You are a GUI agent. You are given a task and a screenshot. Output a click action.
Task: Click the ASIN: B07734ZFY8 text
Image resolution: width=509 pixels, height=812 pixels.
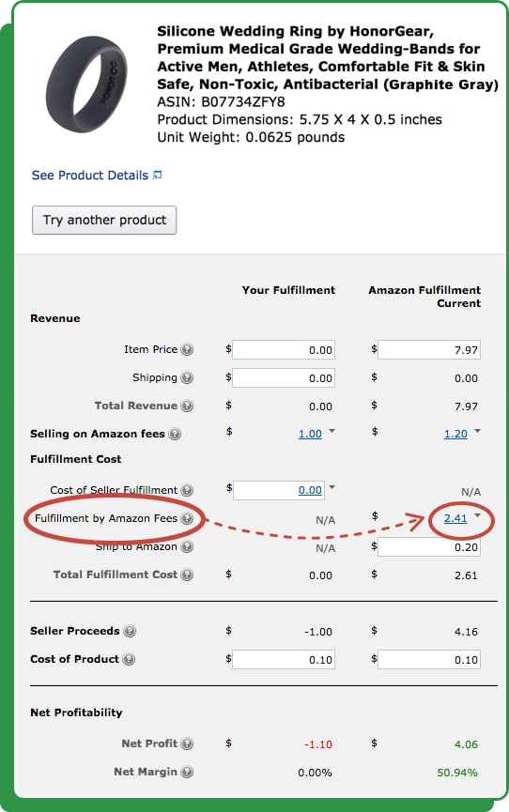point(221,102)
